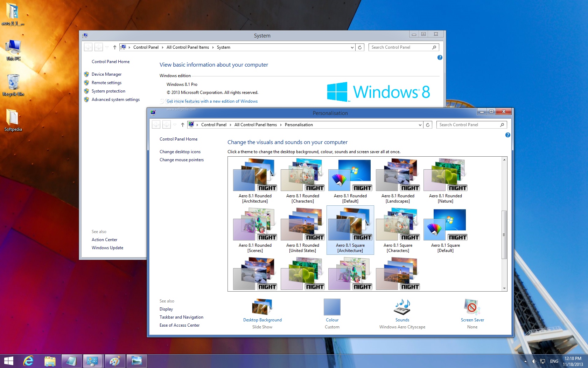Focus Search Control Panel field in System window

404,47
